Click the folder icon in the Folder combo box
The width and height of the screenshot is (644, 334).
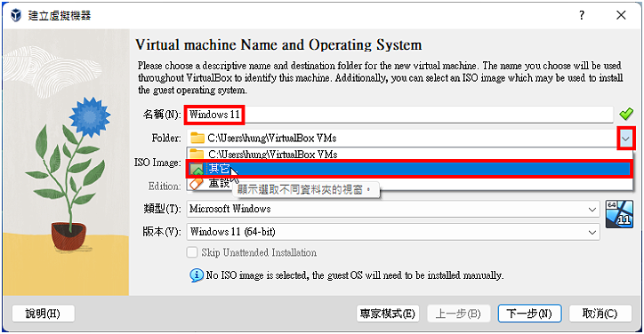pyautogui.click(x=197, y=138)
